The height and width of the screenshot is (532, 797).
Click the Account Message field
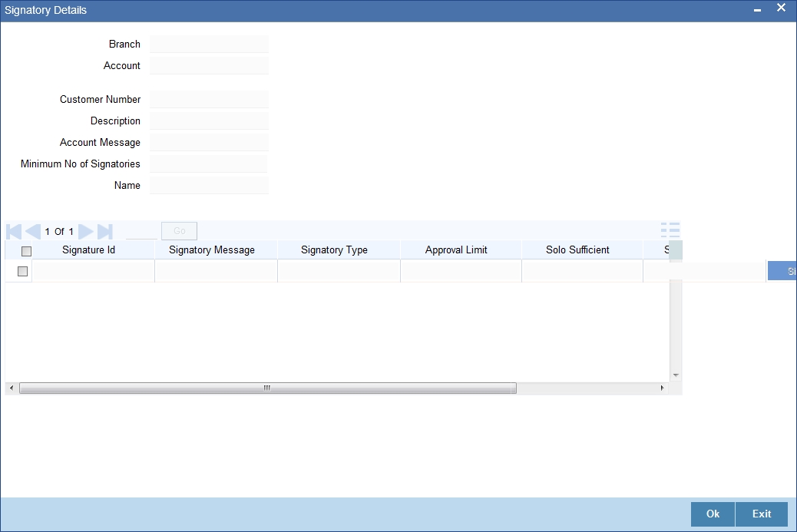(x=209, y=142)
